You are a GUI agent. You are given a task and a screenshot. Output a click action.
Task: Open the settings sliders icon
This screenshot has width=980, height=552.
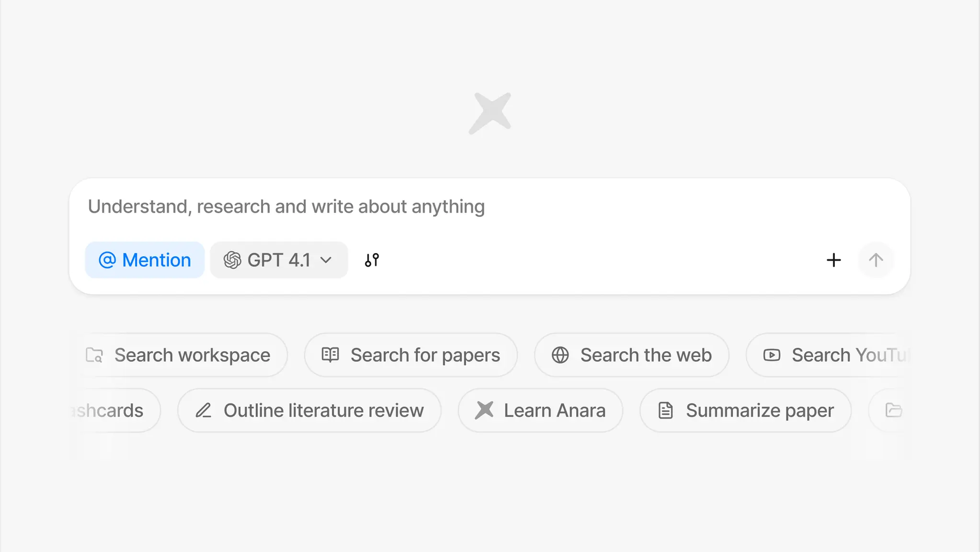(372, 260)
